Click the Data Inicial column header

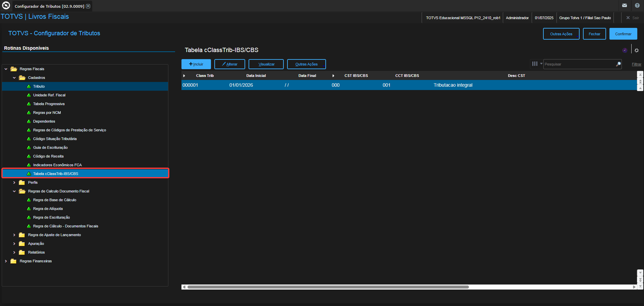[256, 76]
